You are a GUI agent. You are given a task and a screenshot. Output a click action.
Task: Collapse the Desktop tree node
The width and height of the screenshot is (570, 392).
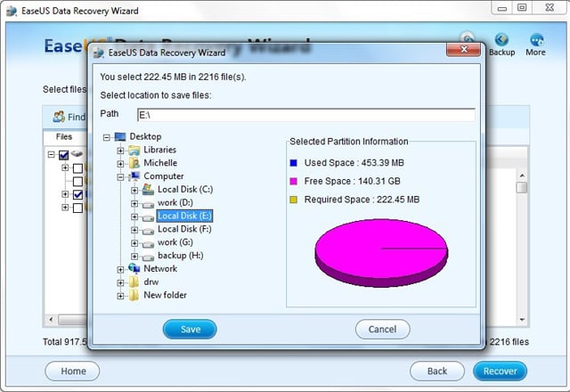[107, 137]
